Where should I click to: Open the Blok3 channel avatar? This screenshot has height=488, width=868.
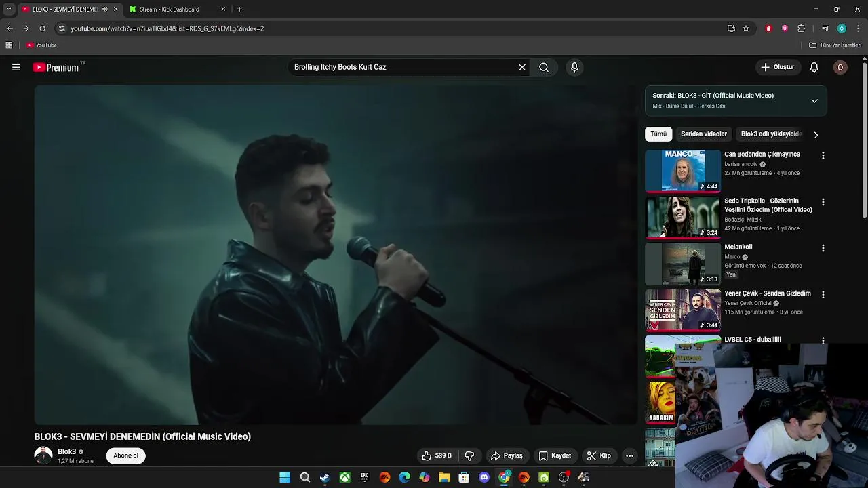pyautogui.click(x=43, y=455)
